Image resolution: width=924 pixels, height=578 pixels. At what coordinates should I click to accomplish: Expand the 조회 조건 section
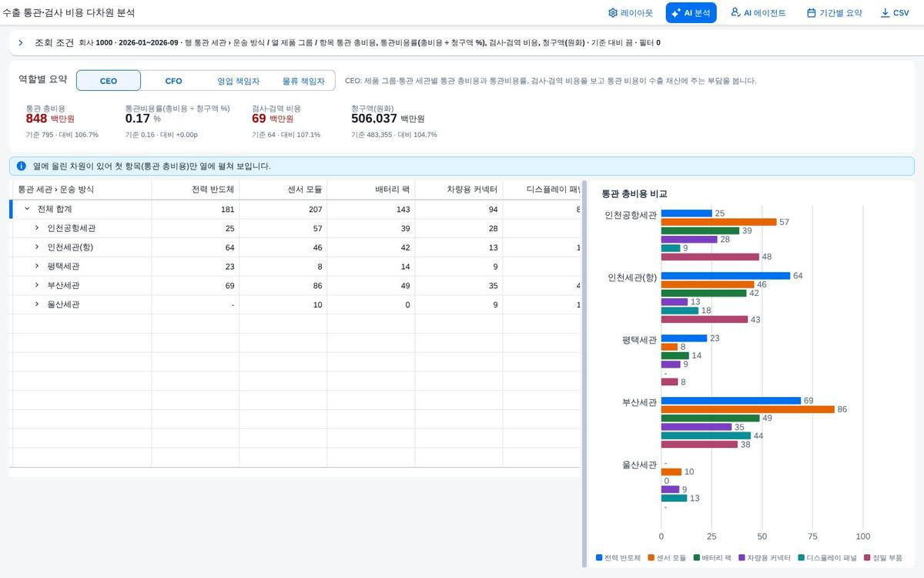(21, 42)
